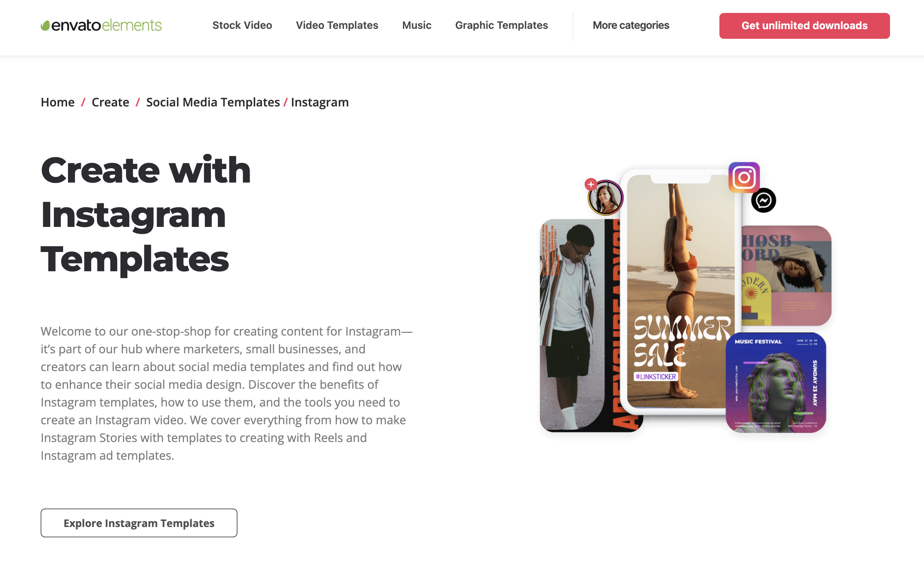The height and width of the screenshot is (578, 924).
Task: Expand More categories menu
Action: pyautogui.click(x=631, y=25)
